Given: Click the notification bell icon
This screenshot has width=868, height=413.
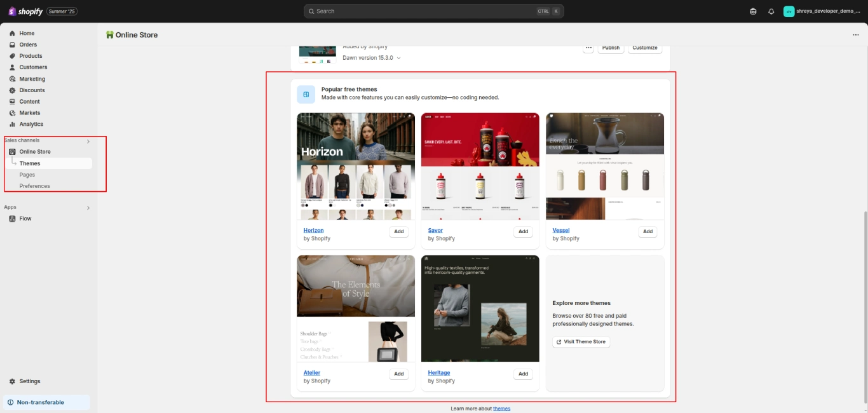Looking at the screenshot, I should pyautogui.click(x=771, y=11).
